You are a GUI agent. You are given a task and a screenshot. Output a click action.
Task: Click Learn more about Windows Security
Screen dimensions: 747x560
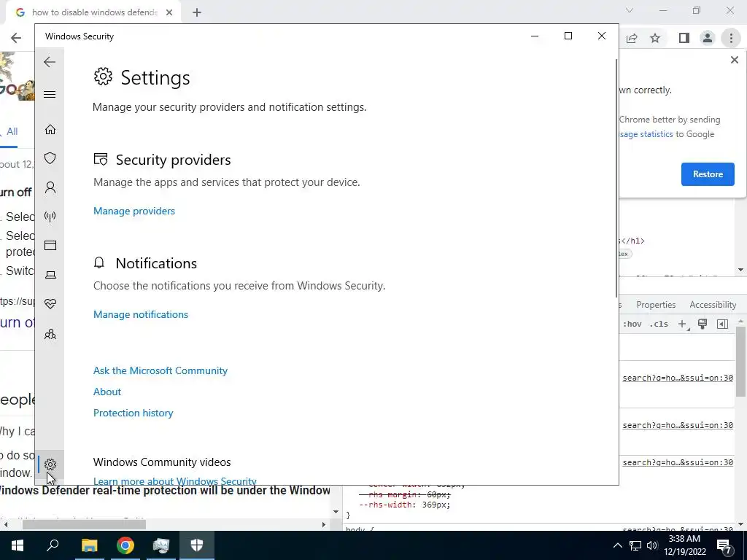pos(175,481)
